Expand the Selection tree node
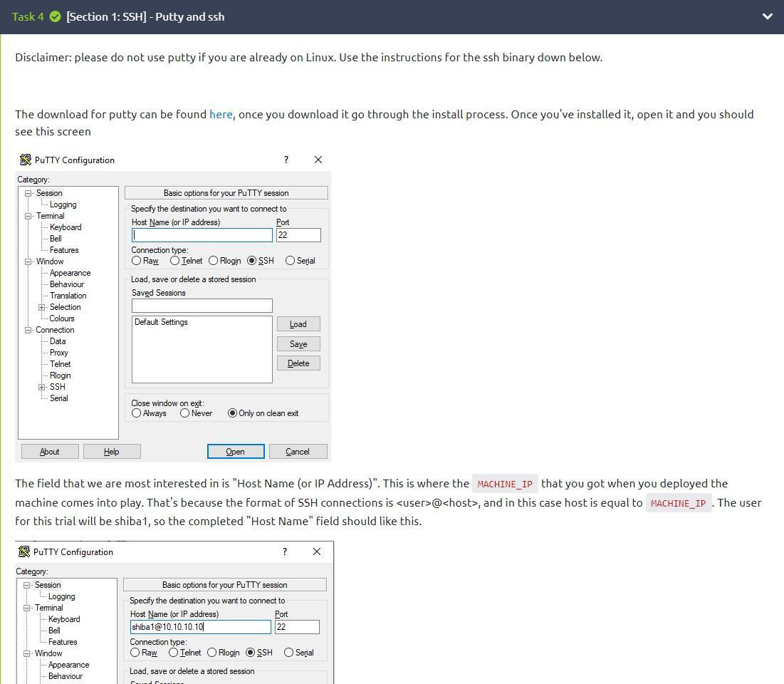This screenshot has width=784, height=684. tap(42, 307)
